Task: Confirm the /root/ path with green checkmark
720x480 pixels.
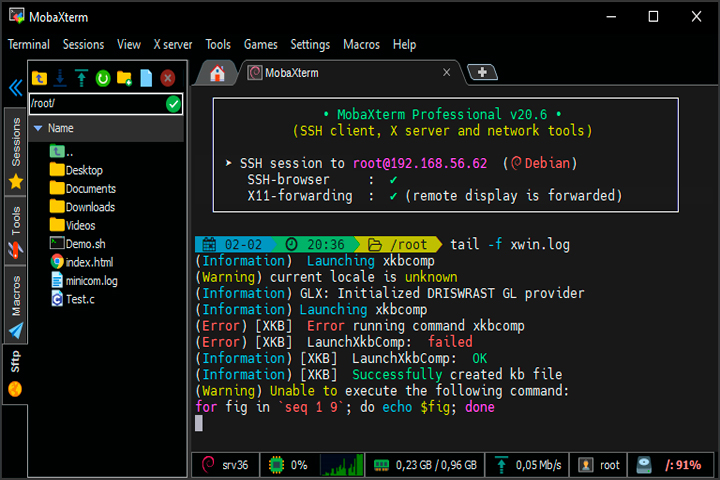Action: click(x=174, y=104)
